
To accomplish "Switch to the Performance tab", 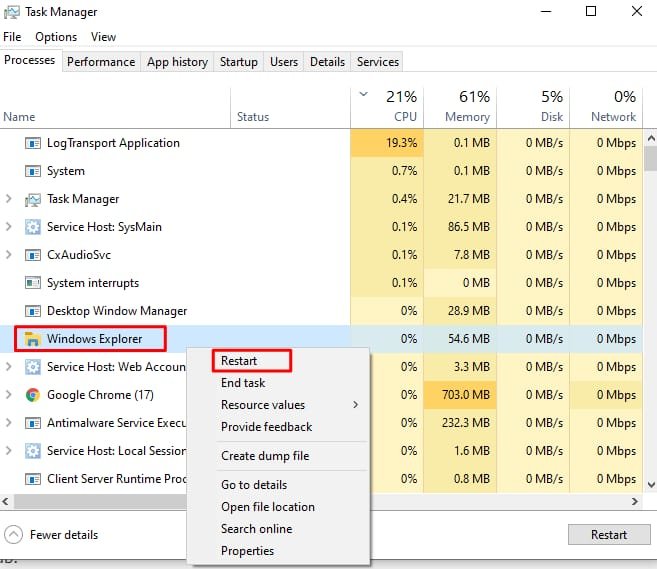I will (x=101, y=62).
